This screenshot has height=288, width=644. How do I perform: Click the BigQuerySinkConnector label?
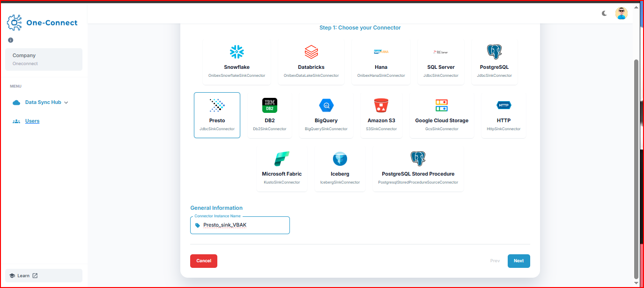326,129
